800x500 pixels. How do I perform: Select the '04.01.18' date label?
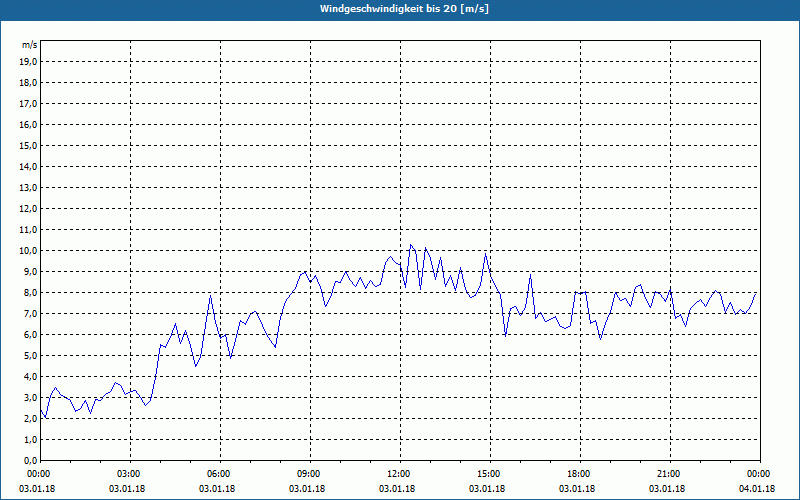pyautogui.click(x=757, y=489)
